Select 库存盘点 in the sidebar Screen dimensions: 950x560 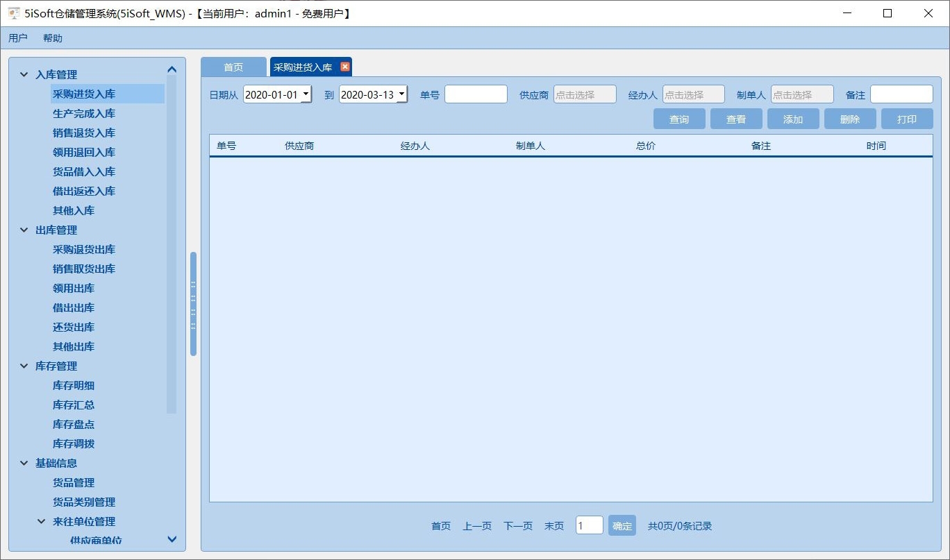[73, 424]
